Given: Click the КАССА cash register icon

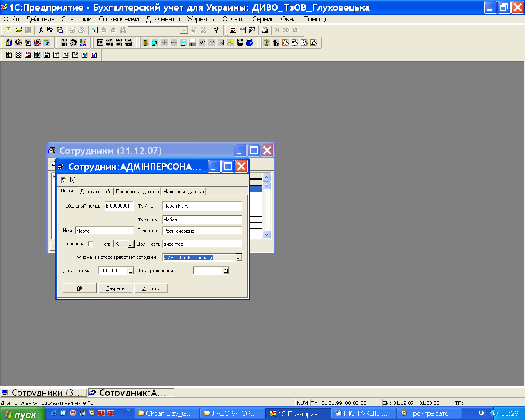Looking at the screenshot, I should click(x=240, y=42).
